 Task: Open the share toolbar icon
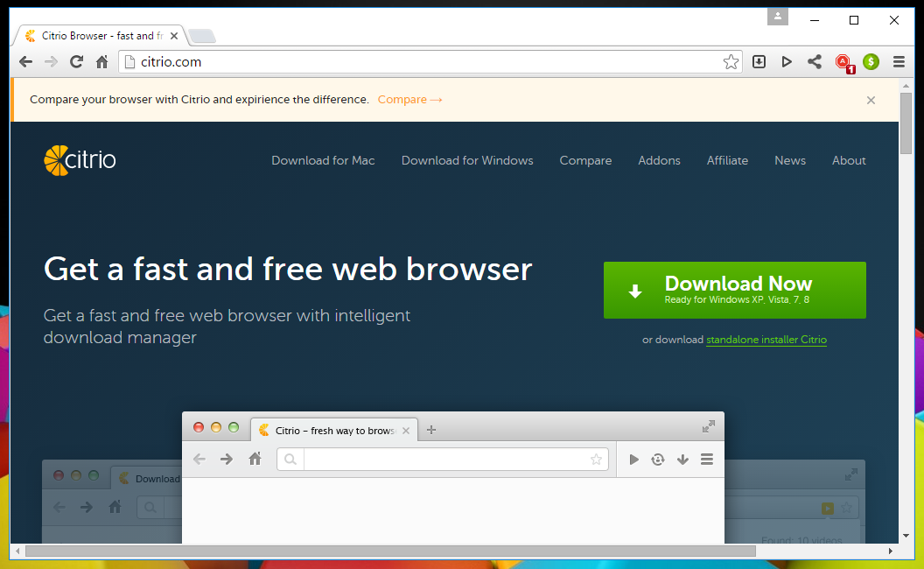815,61
